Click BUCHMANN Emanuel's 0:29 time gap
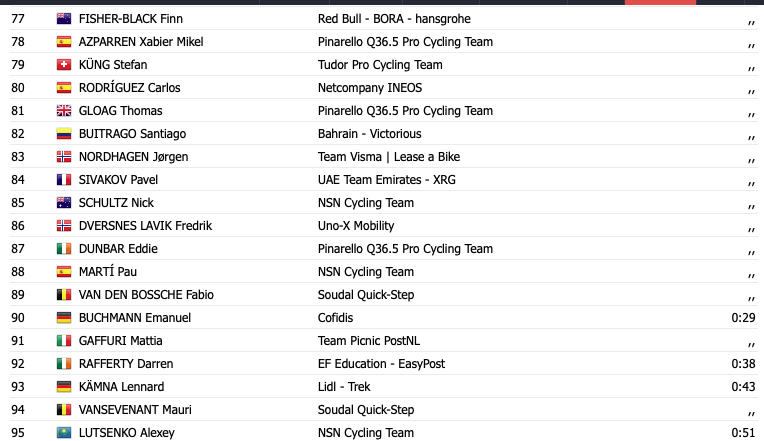Viewport: 764px width, 441px height. click(743, 318)
